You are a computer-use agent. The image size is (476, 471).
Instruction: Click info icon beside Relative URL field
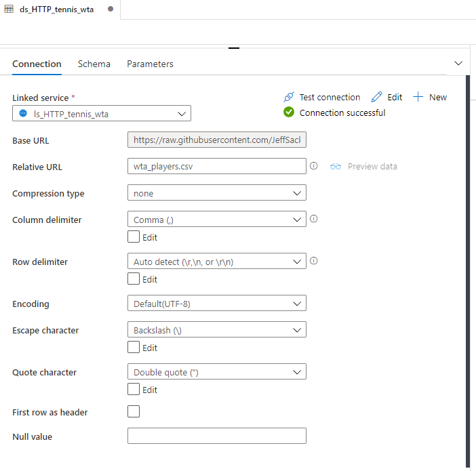314,166
